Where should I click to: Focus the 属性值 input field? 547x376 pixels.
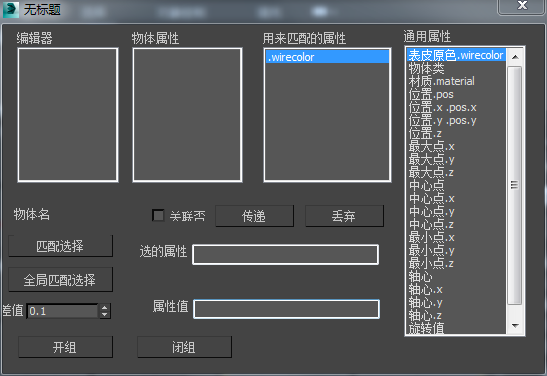[x=286, y=309]
